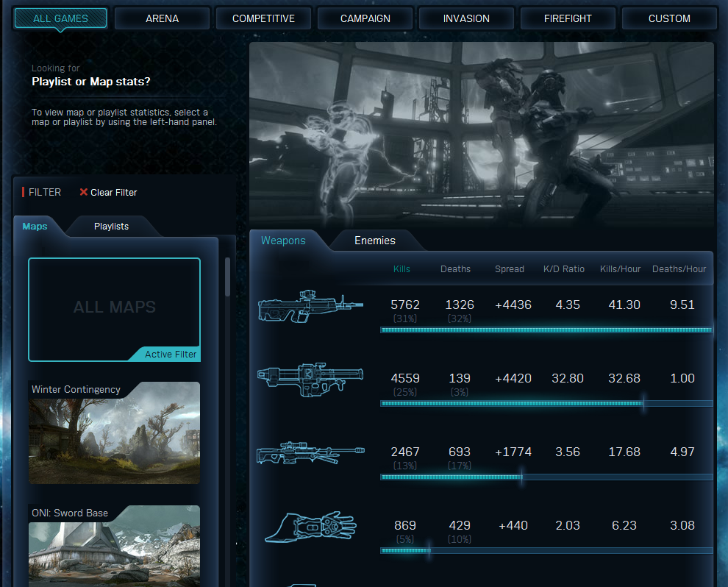Image resolution: width=728 pixels, height=587 pixels.
Task: Click the 2467 kills value
Action: [405, 452]
